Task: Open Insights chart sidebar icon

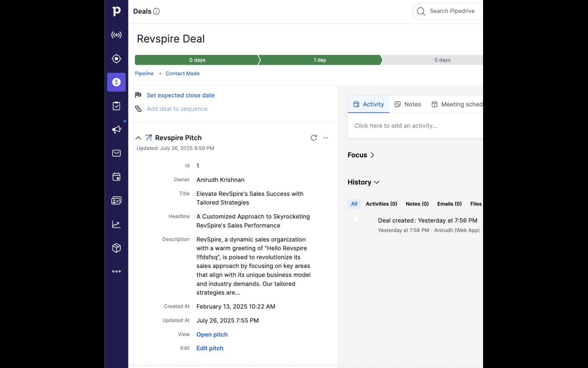Action: [x=116, y=224]
